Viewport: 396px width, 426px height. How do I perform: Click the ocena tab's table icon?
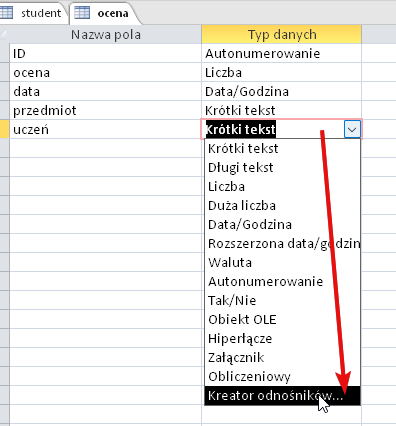[82, 13]
